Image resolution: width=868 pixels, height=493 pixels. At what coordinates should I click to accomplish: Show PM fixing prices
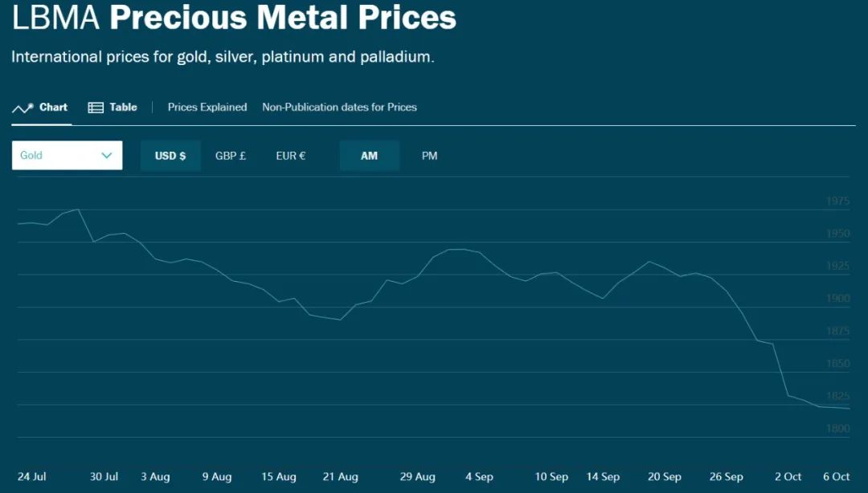[x=430, y=156]
